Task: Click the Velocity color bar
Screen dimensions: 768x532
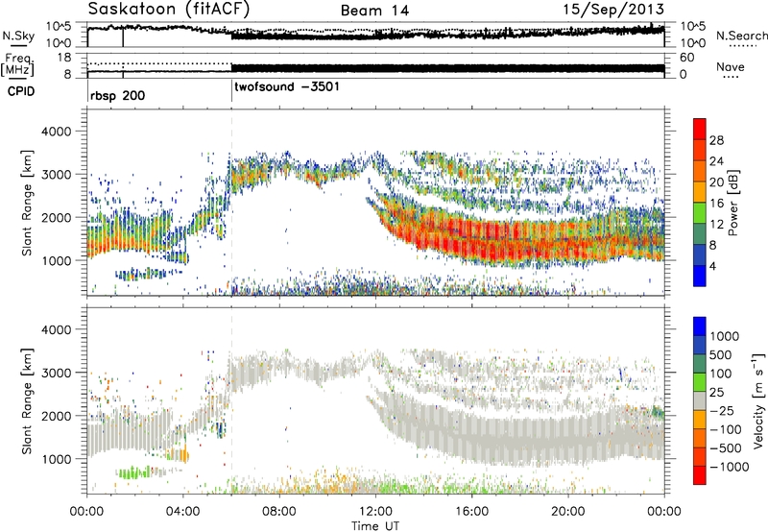Action: coord(700,400)
